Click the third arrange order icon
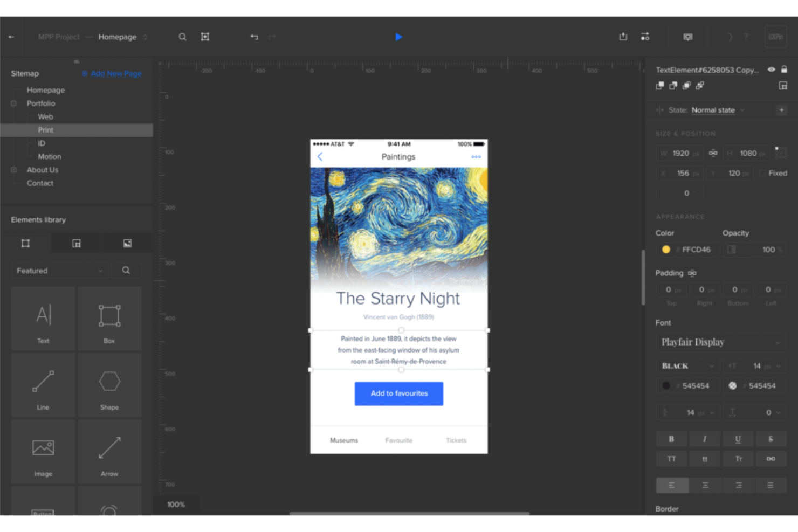The image size is (798, 532). tap(686, 86)
